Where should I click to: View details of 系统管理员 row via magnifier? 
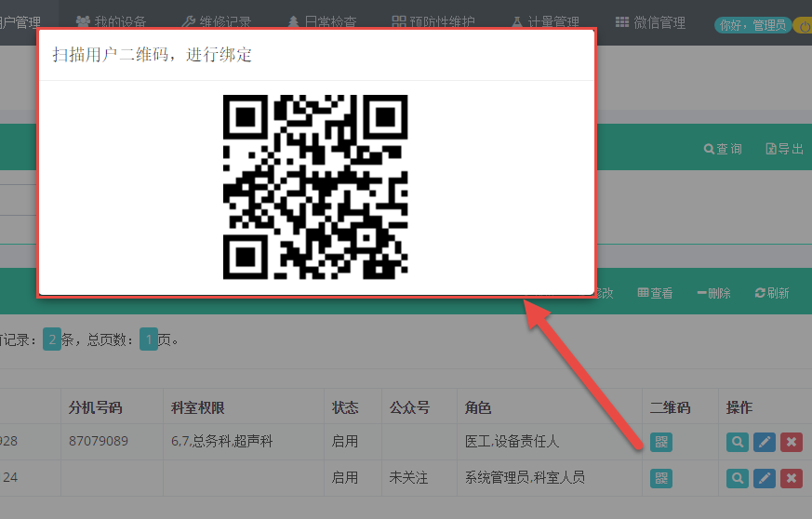tap(737, 478)
